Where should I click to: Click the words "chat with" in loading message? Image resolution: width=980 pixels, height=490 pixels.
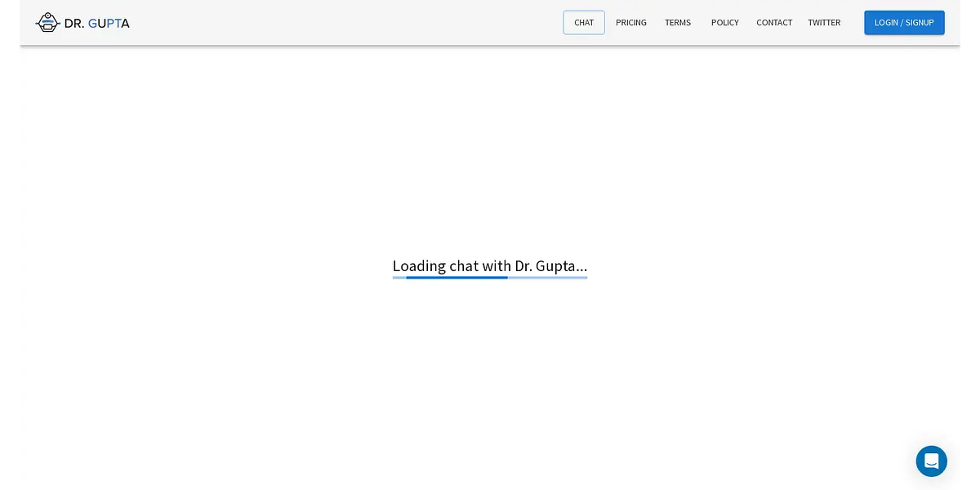point(480,266)
